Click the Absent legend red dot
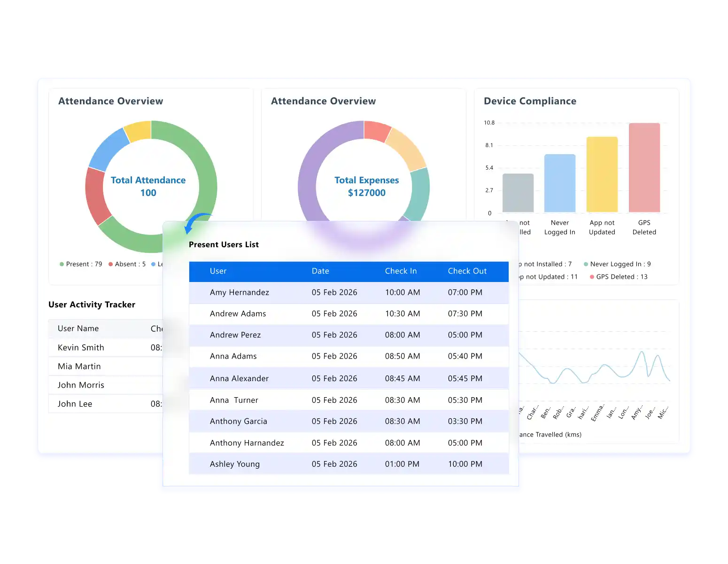The image size is (728, 564). pyautogui.click(x=111, y=264)
